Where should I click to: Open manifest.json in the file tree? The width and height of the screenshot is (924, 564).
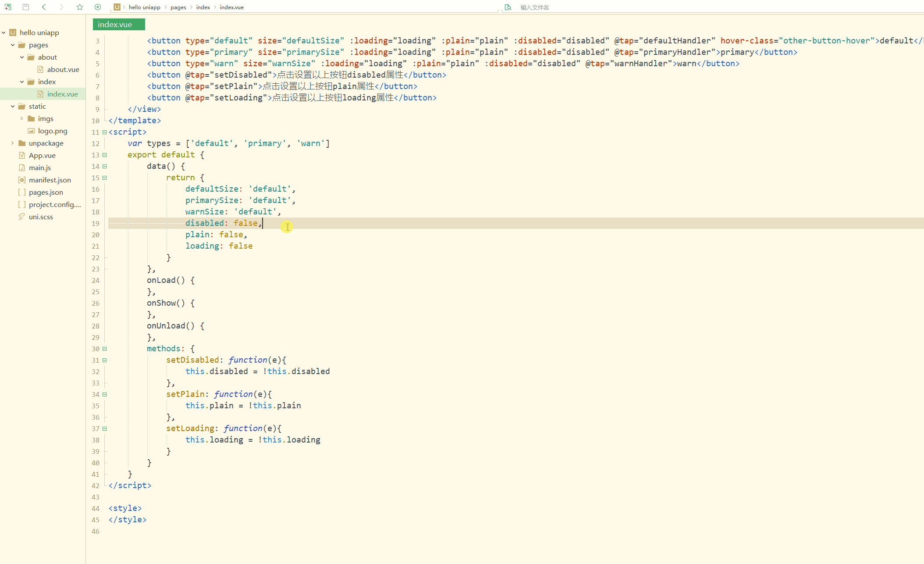(50, 180)
